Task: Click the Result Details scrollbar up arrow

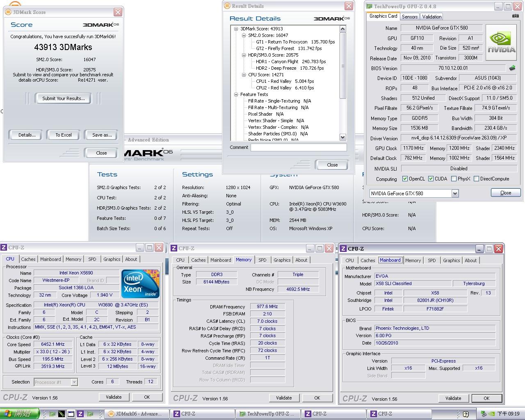Action: click(343, 29)
